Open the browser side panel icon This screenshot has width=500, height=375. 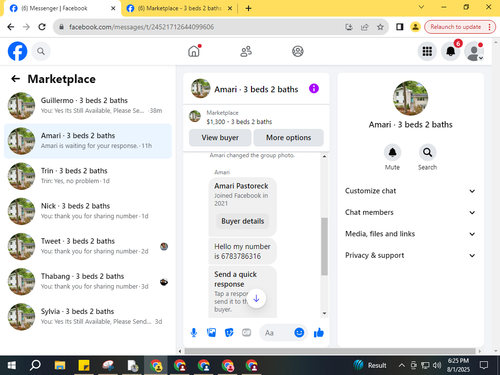pyautogui.click(x=399, y=27)
